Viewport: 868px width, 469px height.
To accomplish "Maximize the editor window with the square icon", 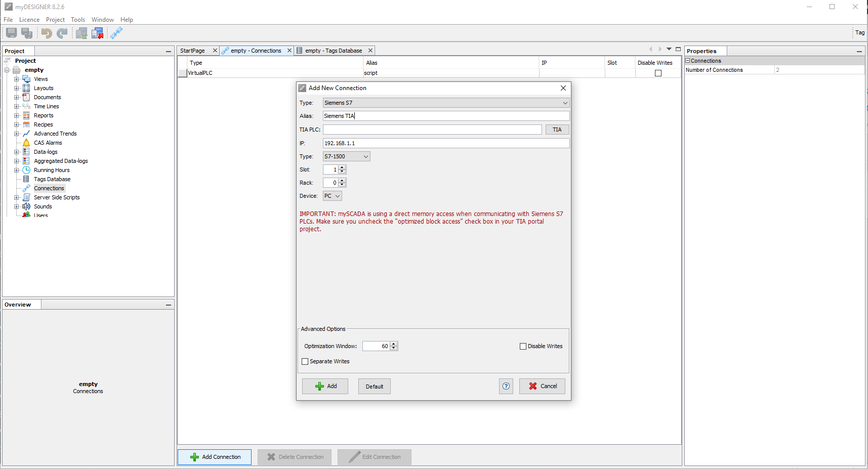I will (678, 49).
